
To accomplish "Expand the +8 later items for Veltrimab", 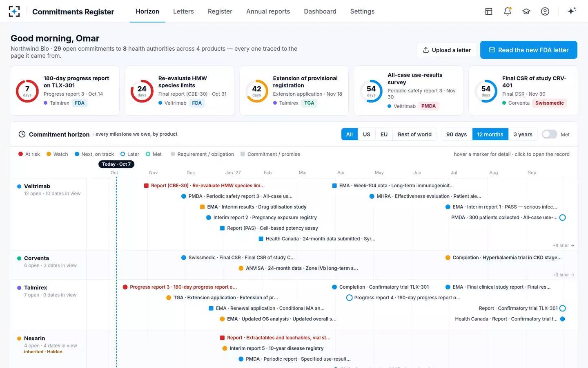I will tap(563, 245).
